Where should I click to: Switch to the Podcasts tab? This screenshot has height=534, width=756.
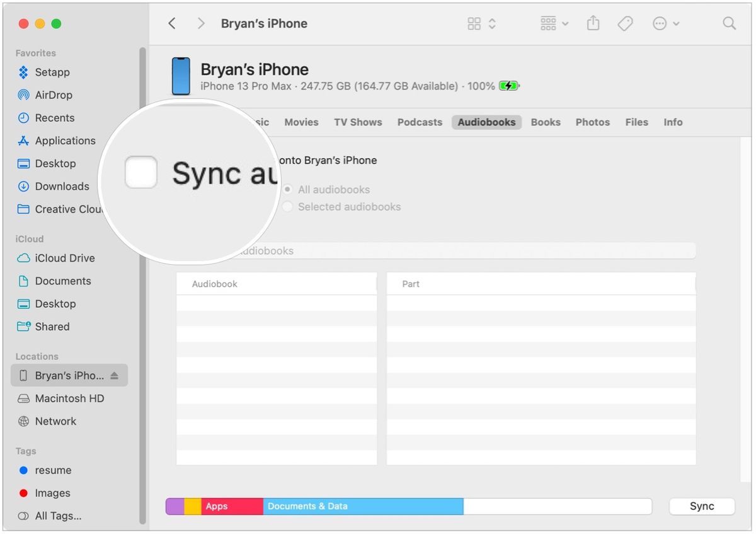pos(420,122)
